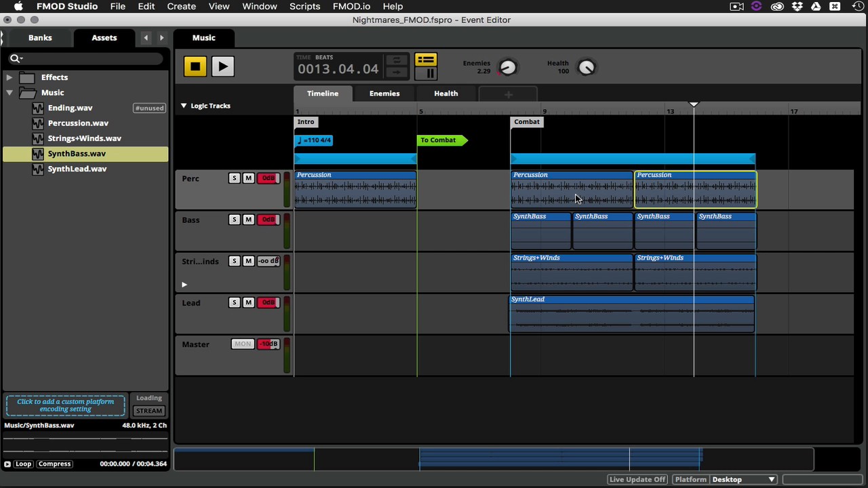The height and width of the screenshot is (488, 868).
Task: Click the pause icon below logic view icon
Action: [x=430, y=73]
